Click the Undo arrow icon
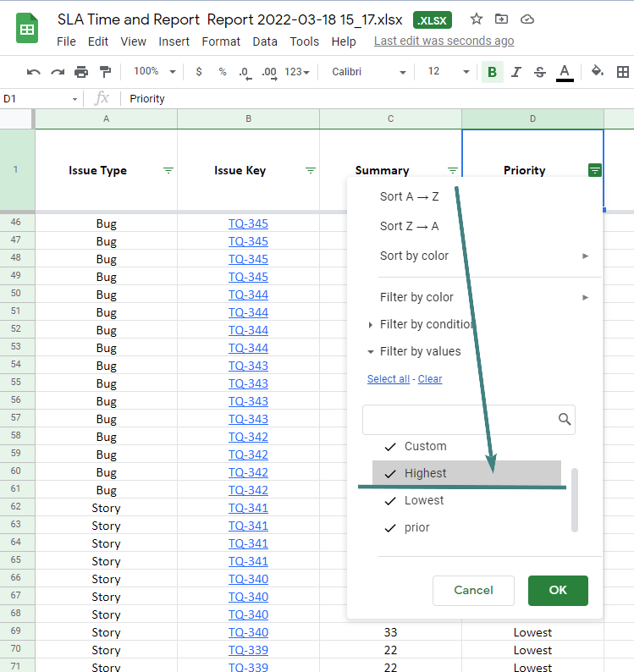This screenshot has height=672, width=634. [x=34, y=72]
